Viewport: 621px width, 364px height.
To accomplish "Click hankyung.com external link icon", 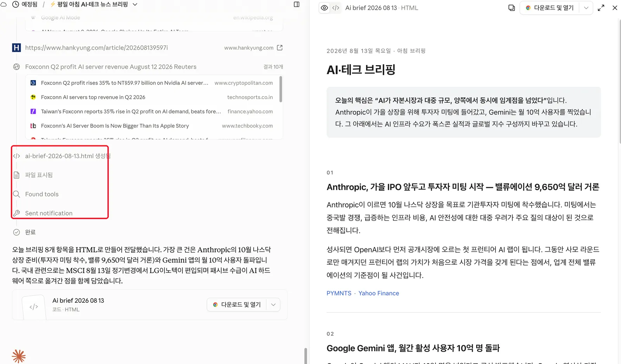I will coord(280,48).
